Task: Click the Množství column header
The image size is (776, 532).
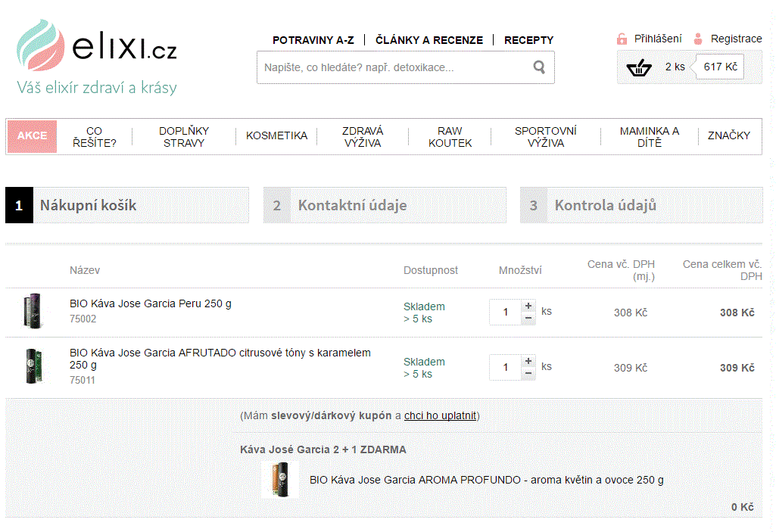Action: [x=520, y=270]
